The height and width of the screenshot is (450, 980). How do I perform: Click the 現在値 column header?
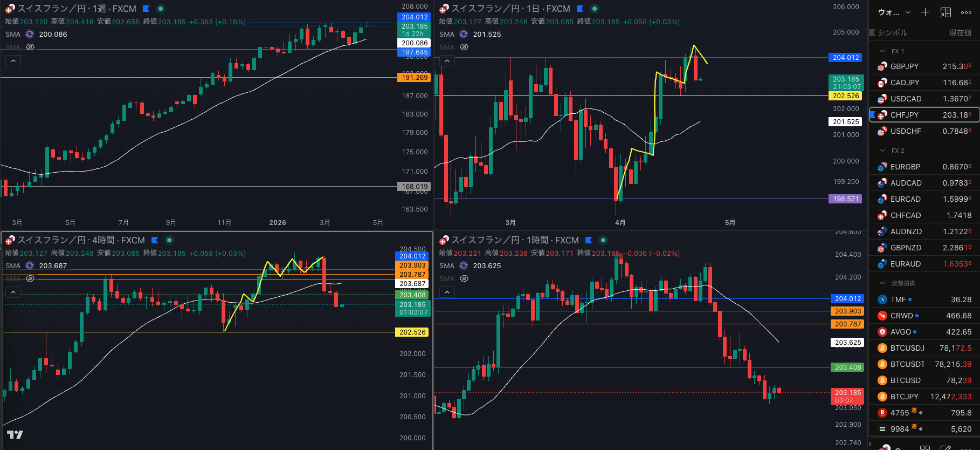(x=960, y=33)
